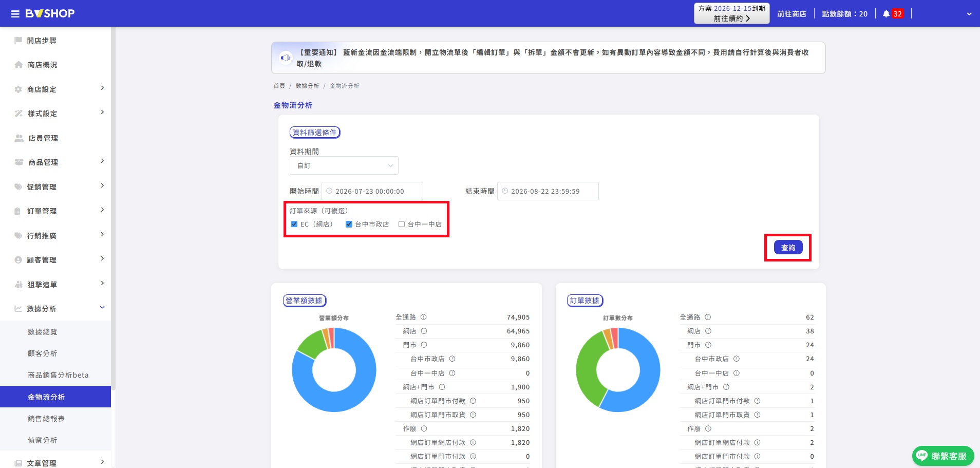Click the 開店步驟 flag icon
Image resolution: width=980 pixels, height=468 pixels.
(x=18, y=41)
